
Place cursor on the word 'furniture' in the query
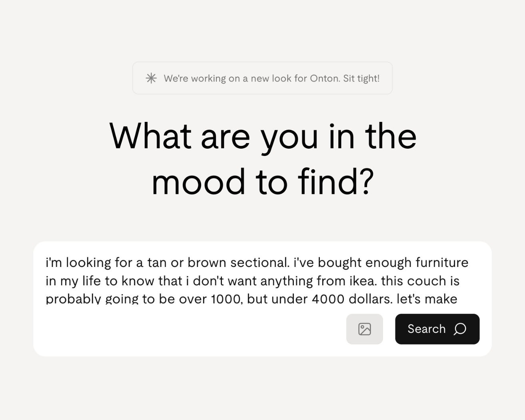pos(442,263)
